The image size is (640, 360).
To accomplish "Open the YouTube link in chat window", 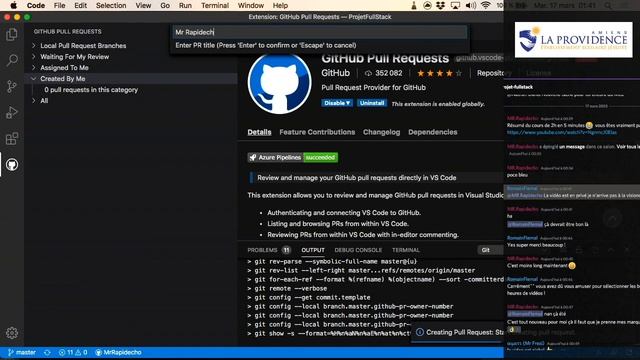I will coord(562,133).
